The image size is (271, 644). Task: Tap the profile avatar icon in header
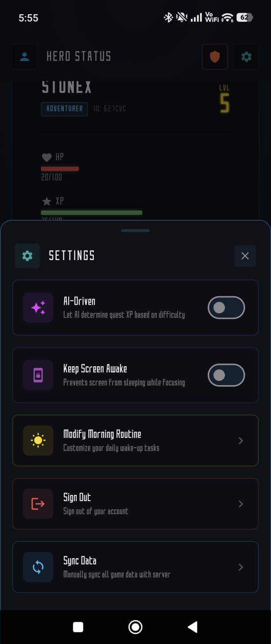(x=24, y=57)
